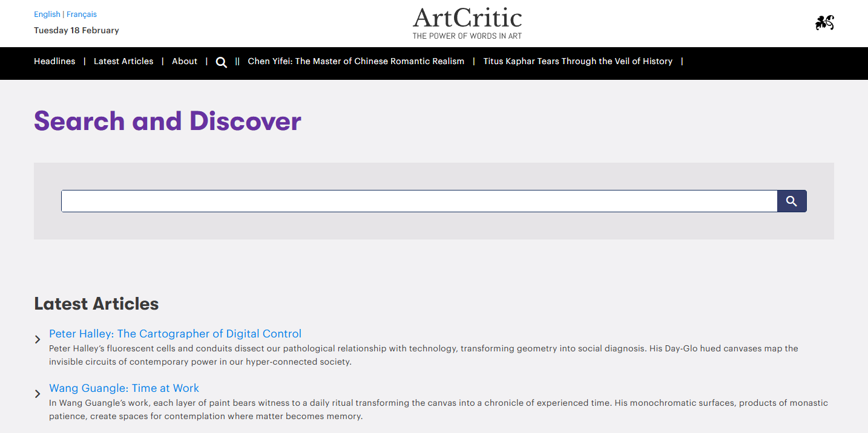Click the search button beside the search field
Viewport: 868px width, 433px height.
pos(791,201)
